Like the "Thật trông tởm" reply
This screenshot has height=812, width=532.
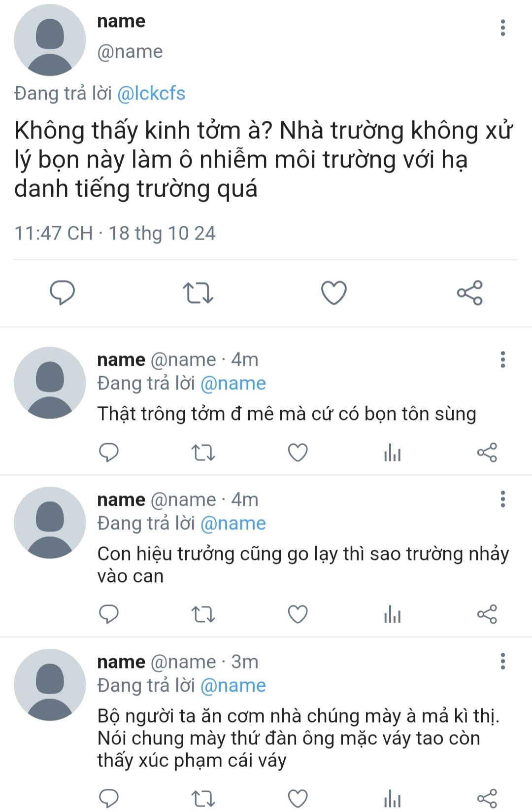[x=298, y=452]
